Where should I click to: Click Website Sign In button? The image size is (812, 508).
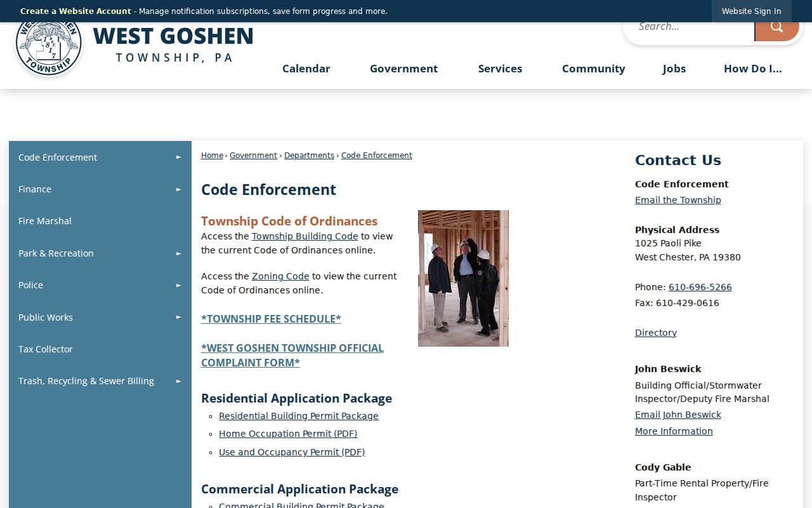(x=752, y=11)
